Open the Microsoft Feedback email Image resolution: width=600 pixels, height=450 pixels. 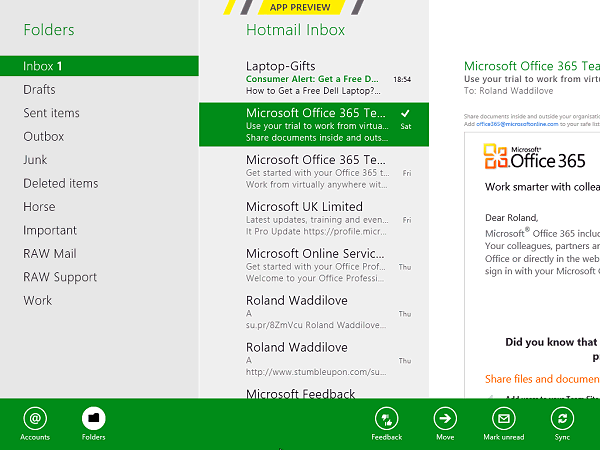click(314, 392)
